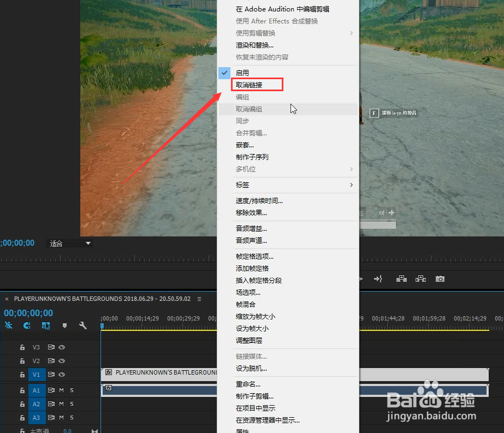Solo track A1 with S button

[72, 390]
